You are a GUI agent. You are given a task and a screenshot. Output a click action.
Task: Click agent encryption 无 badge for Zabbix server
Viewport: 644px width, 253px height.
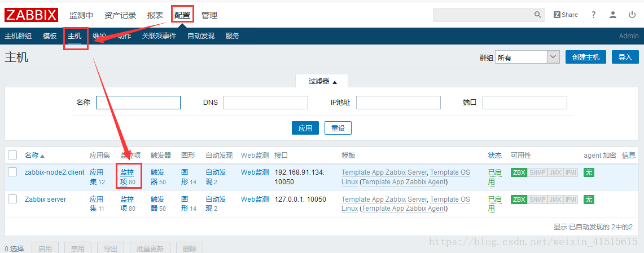[x=589, y=199]
